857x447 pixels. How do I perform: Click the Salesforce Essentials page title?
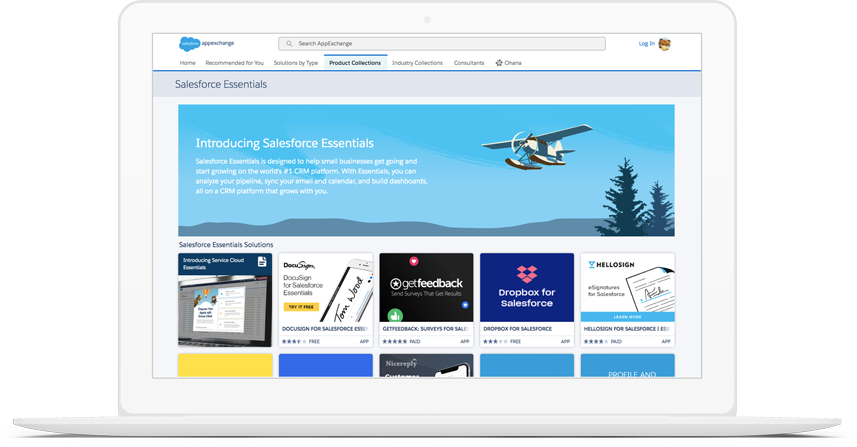click(x=221, y=84)
